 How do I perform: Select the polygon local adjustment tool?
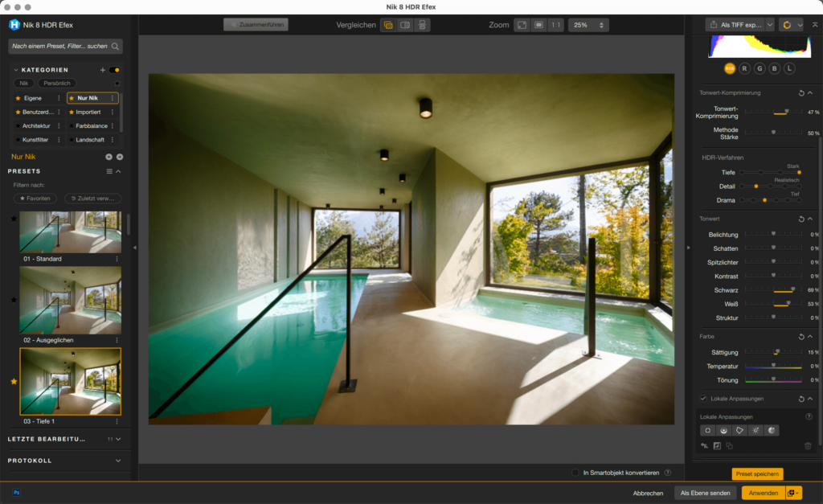pos(739,431)
